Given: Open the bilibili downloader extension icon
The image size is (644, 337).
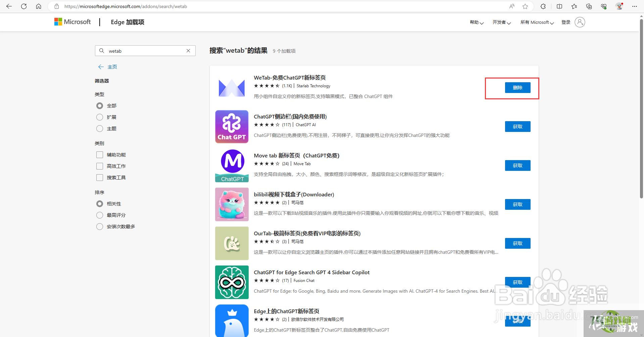Looking at the screenshot, I should 232,204.
